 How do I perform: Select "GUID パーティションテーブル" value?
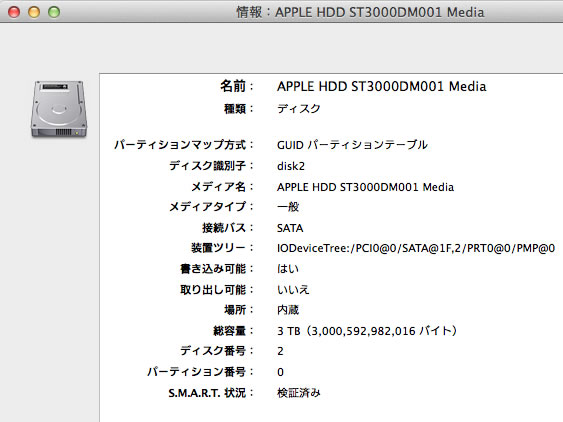click(x=352, y=145)
